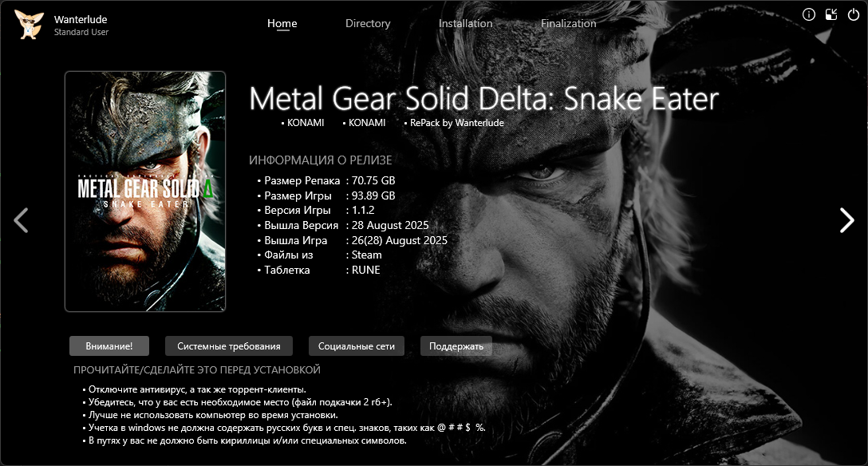Go to the previous slide with left arrow

pos(21,220)
